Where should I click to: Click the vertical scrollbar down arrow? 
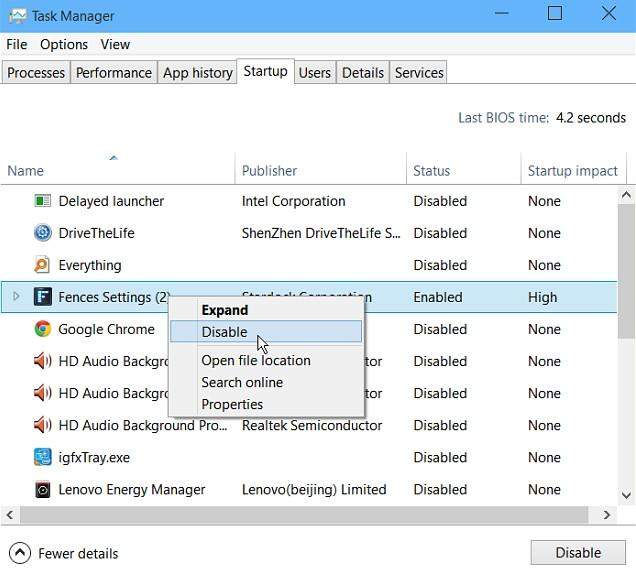(626, 495)
